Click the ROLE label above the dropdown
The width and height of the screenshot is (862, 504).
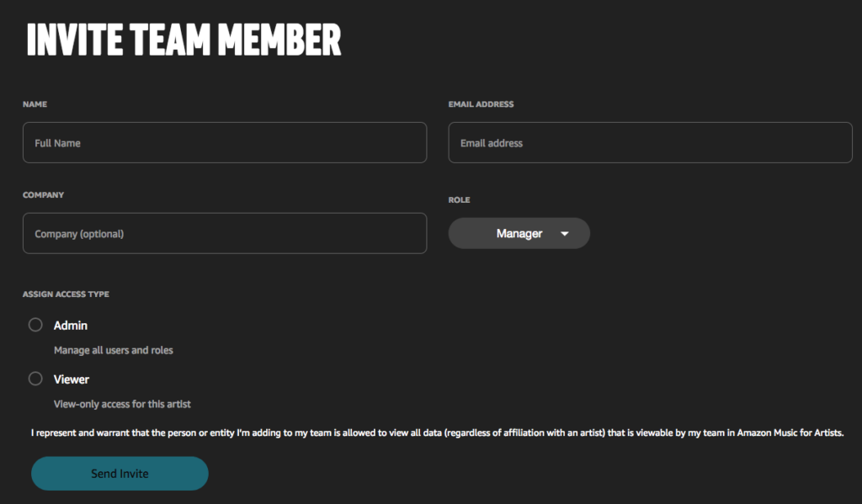coord(459,199)
